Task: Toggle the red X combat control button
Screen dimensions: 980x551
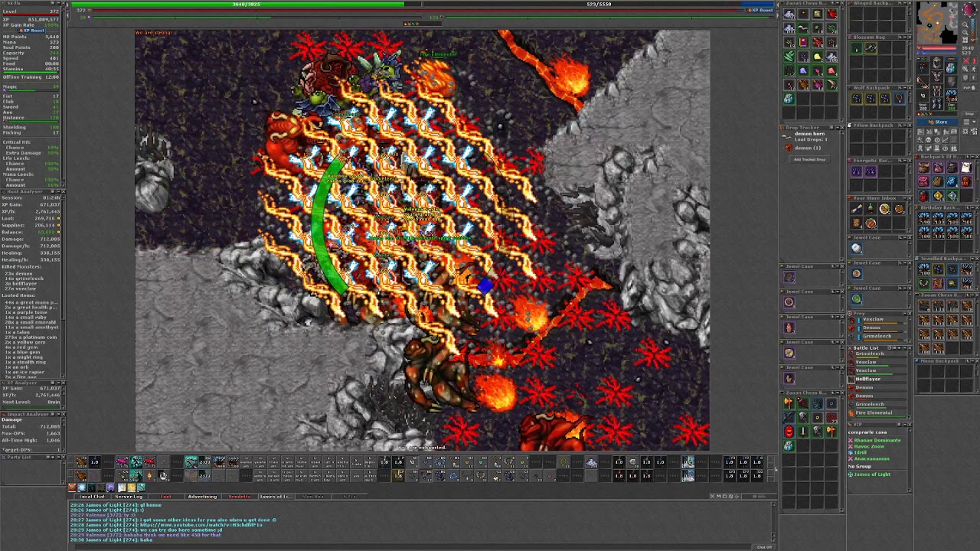Action: (965, 60)
